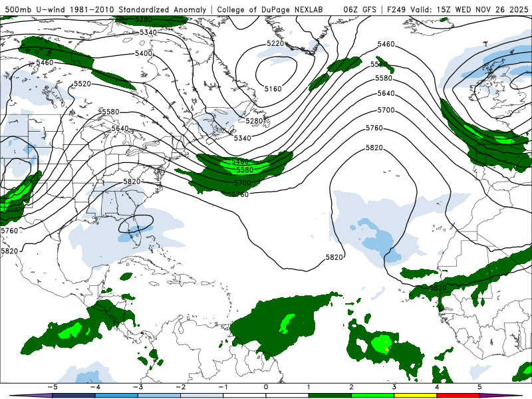Click the colorbar tick label '-5'
This screenshot has height=399, width=532.
pyautogui.click(x=53, y=387)
